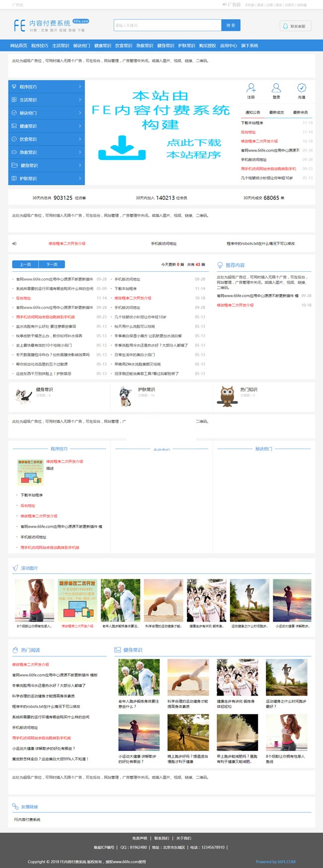The height and width of the screenshot is (868, 323).
Task: Open 旗下系统 in navigation bar
Action: [249, 45]
